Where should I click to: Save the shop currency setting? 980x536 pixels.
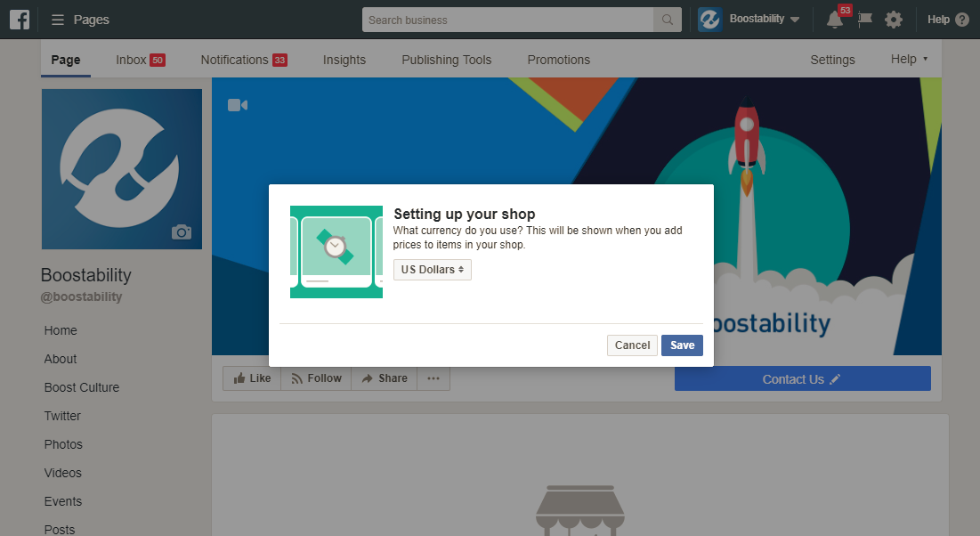click(682, 345)
